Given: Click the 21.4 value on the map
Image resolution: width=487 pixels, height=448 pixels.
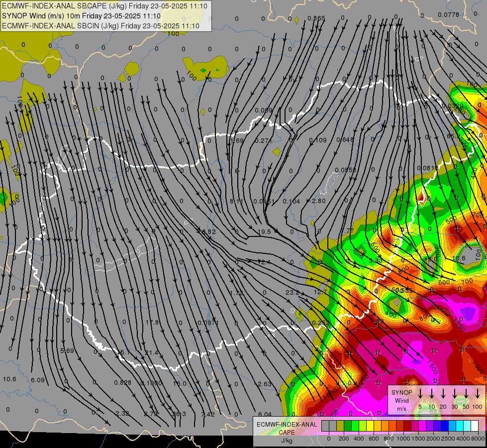Looking at the screenshot, I should click(x=152, y=353).
